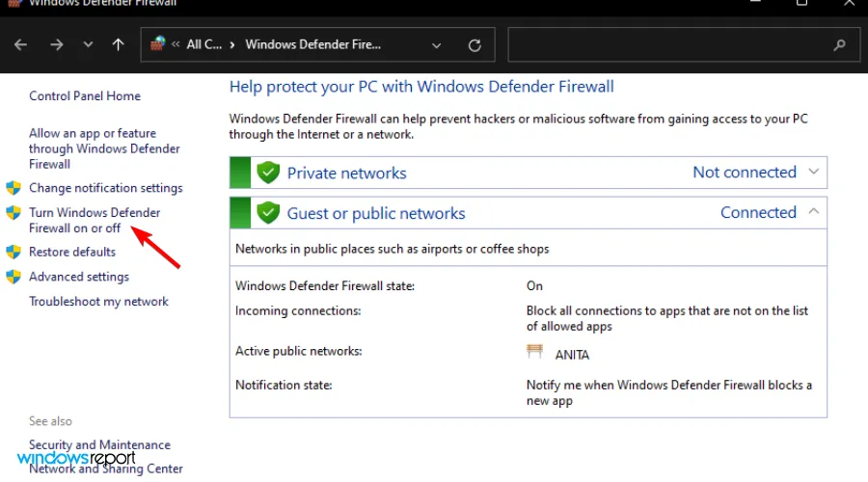
Task: Go up one folder level
Action: [x=118, y=44]
